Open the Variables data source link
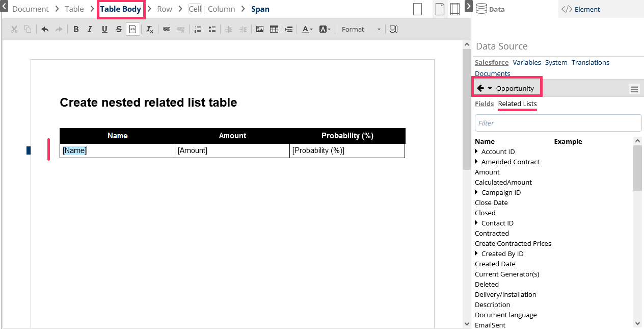 coord(527,62)
